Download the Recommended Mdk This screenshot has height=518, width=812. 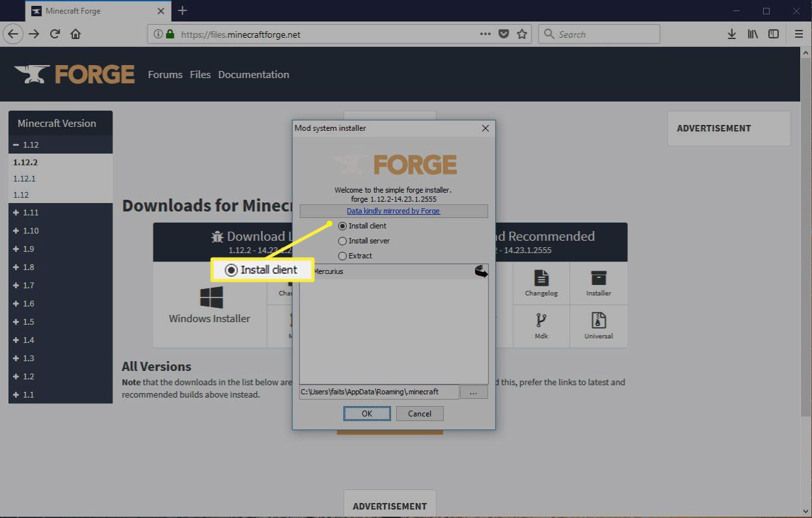click(x=541, y=326)
